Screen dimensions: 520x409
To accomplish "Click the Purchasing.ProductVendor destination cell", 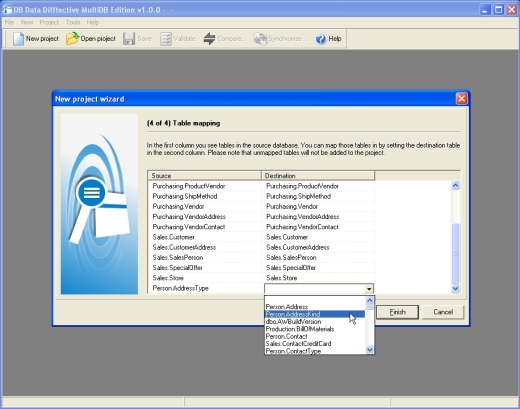I will click(x=318, y=186).
